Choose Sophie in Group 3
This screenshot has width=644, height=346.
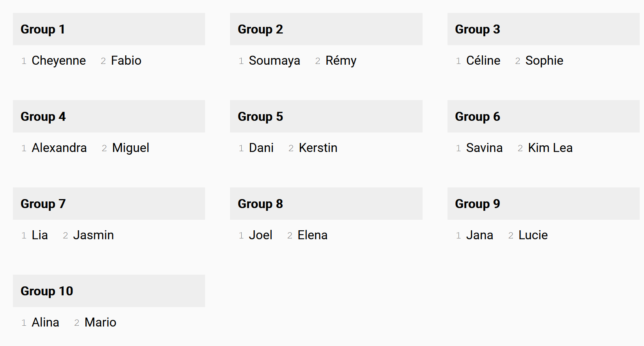tap(544, 60)
